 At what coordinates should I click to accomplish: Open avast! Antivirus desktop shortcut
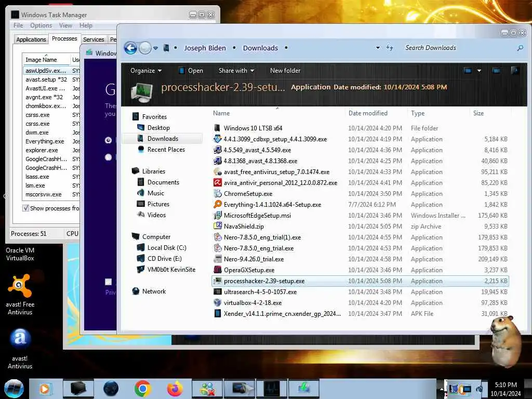[x=20, y=349]
